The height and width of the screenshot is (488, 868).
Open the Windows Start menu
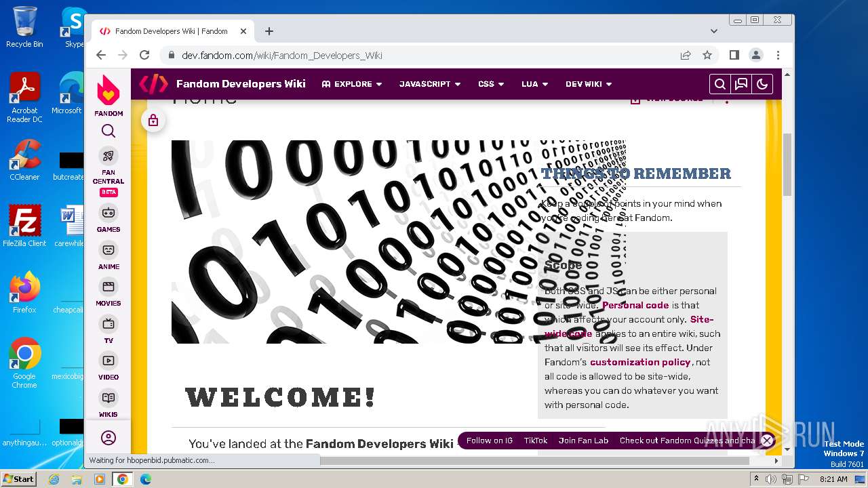[x=19, y=479]
